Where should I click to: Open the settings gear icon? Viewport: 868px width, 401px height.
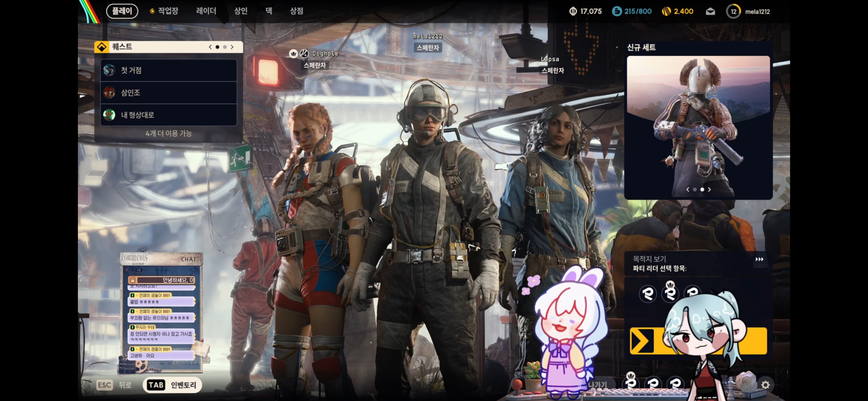[765, 385]
